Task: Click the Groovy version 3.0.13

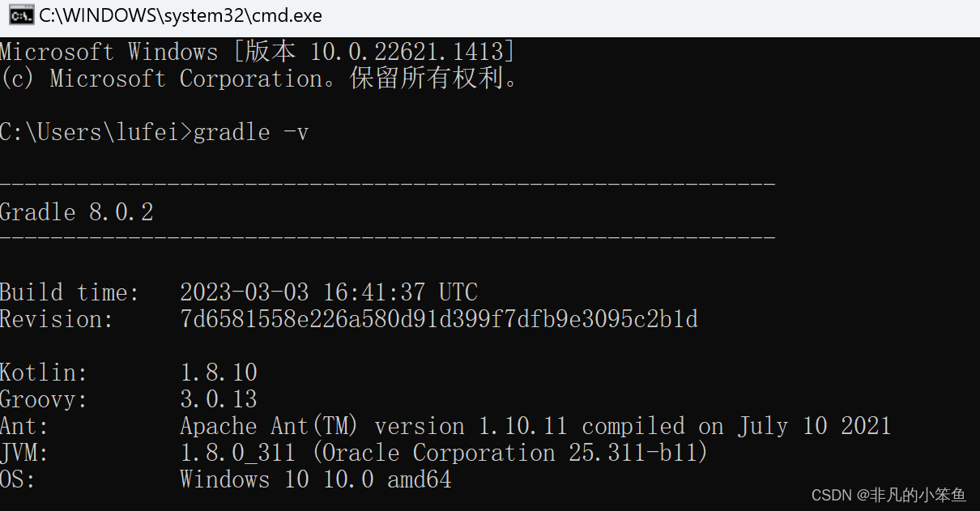Action: pyautogui.click(x=218, y=399)
